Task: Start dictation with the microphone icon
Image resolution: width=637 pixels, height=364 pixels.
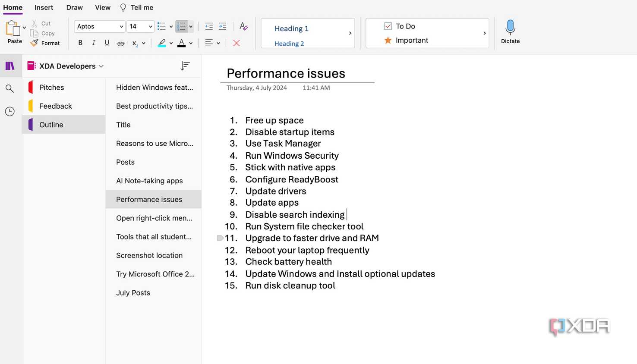Action: [510, 27]
